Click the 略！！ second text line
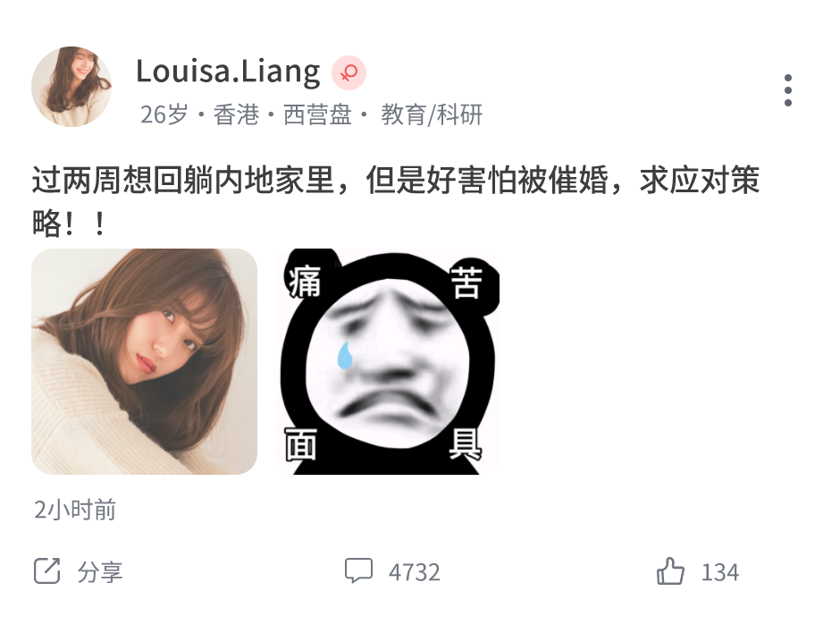Viewport: 840px width, 625px height. (69, 223)
